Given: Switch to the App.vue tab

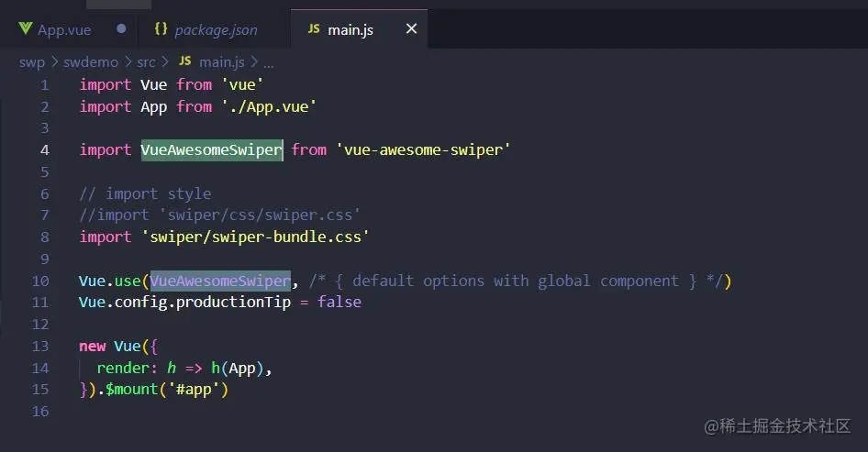Looking at the screenshot, I should point(63,29).
